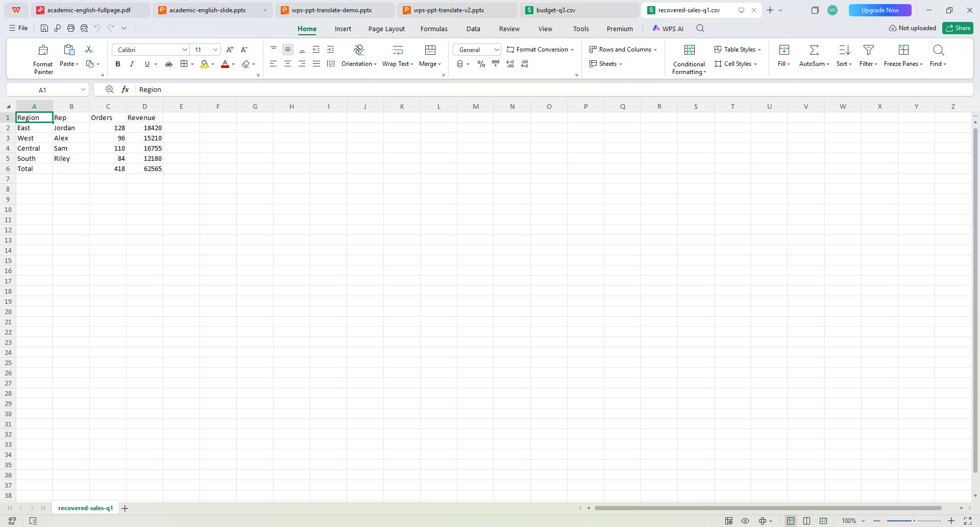
Task: Open the font size 11 dropdown
Action: pos(215,50)
